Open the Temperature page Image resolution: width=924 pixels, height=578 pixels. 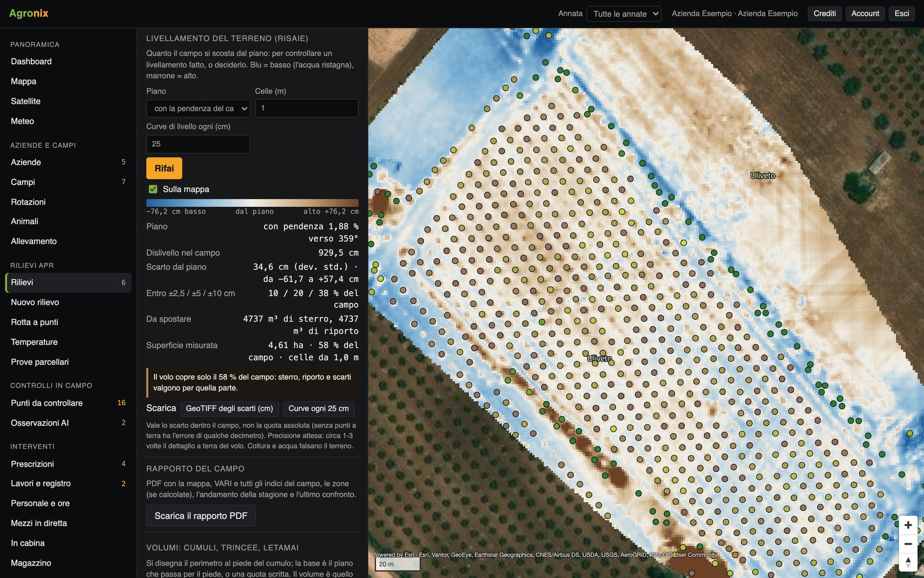68,342
